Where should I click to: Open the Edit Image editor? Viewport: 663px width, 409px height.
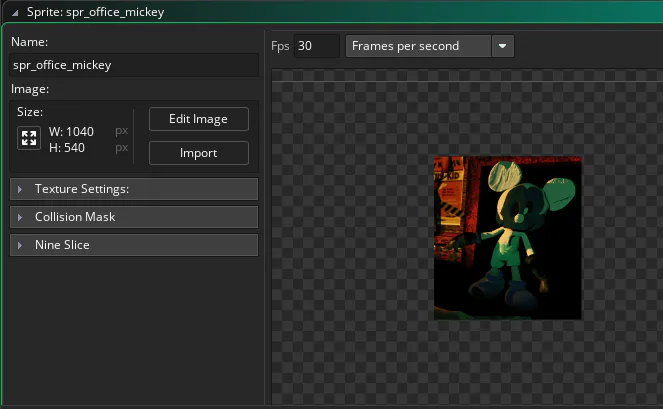(199, 119)
